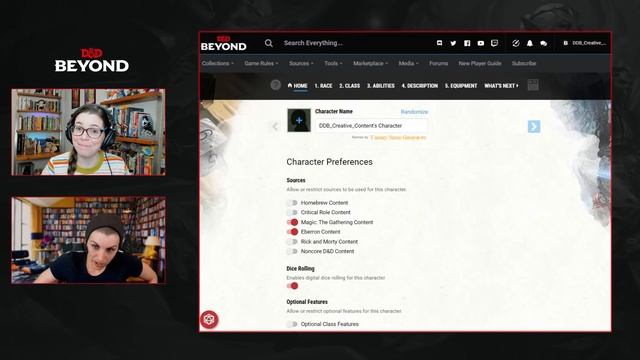
Task: Go to next step with blue arrow
Action: tap(534, 127)
